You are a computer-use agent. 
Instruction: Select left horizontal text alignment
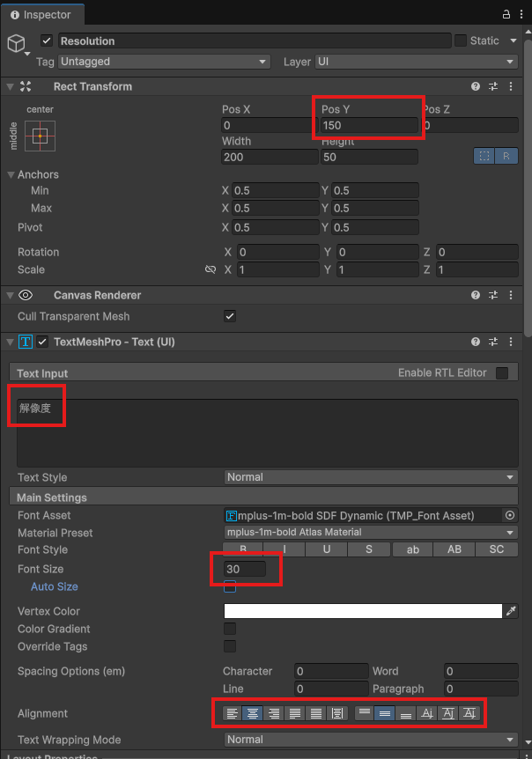[232, 713]
